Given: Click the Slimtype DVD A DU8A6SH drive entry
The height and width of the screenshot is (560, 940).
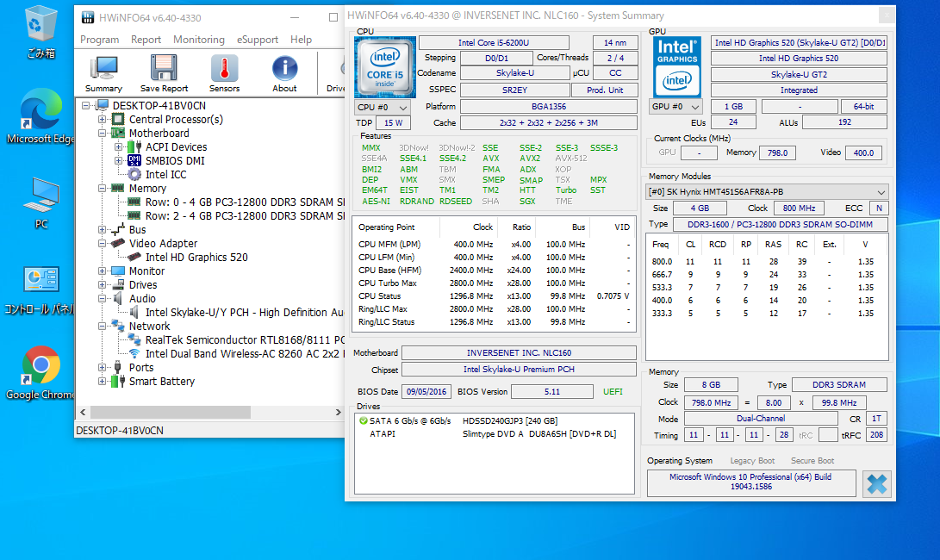Looking at the screenshot, I should 539,434.
